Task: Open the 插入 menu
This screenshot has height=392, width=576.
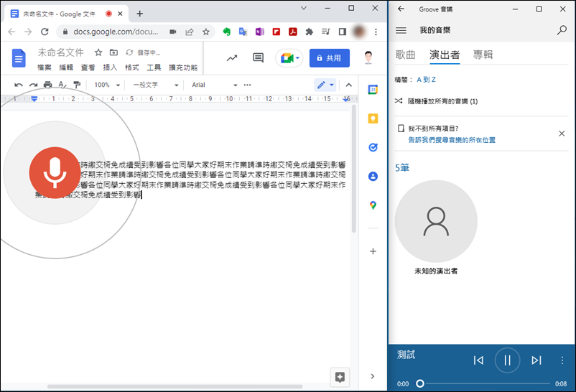Action: [x=110, y=67]
